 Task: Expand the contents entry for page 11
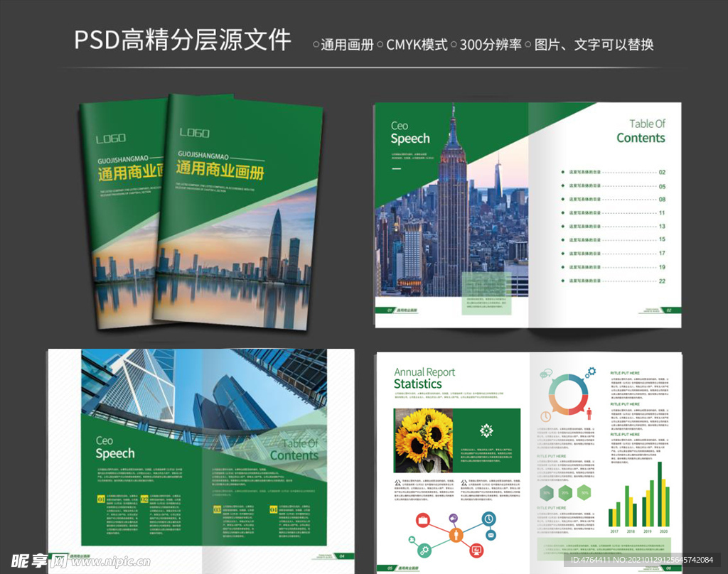(x=611, y=211)
